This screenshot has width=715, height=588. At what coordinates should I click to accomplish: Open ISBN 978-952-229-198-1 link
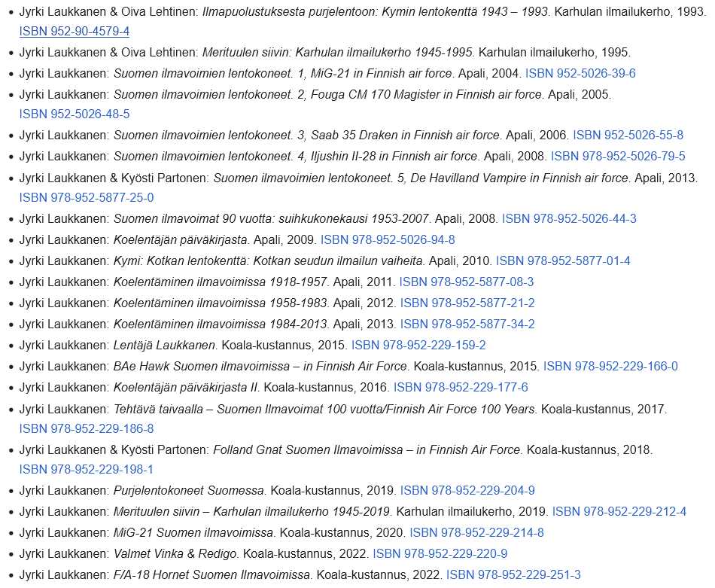click(x=87, y=469)
